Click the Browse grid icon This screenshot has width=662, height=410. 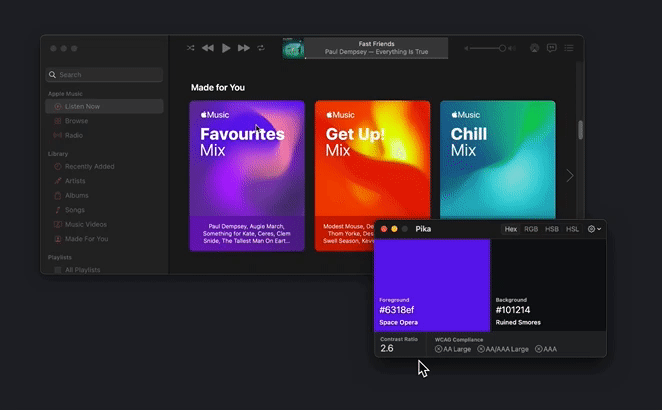point(58,121)
